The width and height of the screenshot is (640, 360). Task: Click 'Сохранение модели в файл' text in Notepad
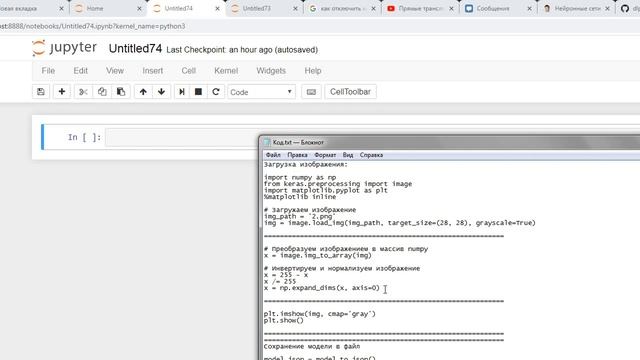pos(312,347)
